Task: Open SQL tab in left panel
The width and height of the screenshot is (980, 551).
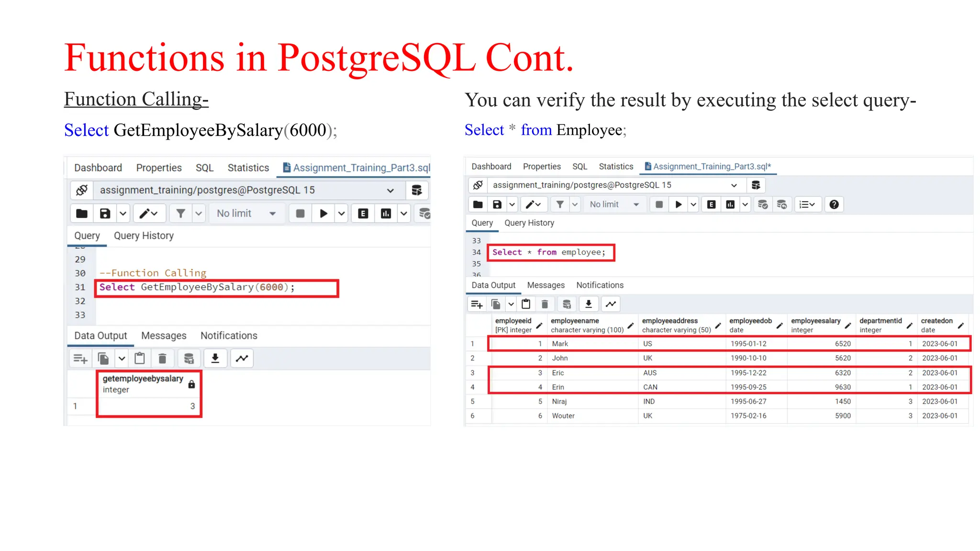Action: click(x=204, y=168)
